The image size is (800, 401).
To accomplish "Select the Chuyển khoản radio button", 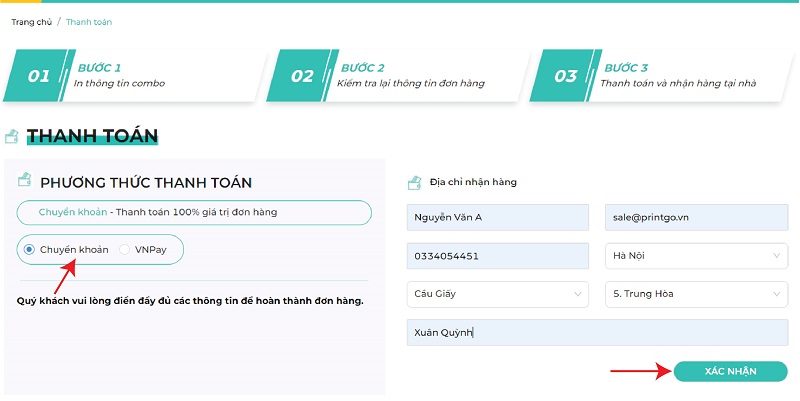I will point(30,249).
